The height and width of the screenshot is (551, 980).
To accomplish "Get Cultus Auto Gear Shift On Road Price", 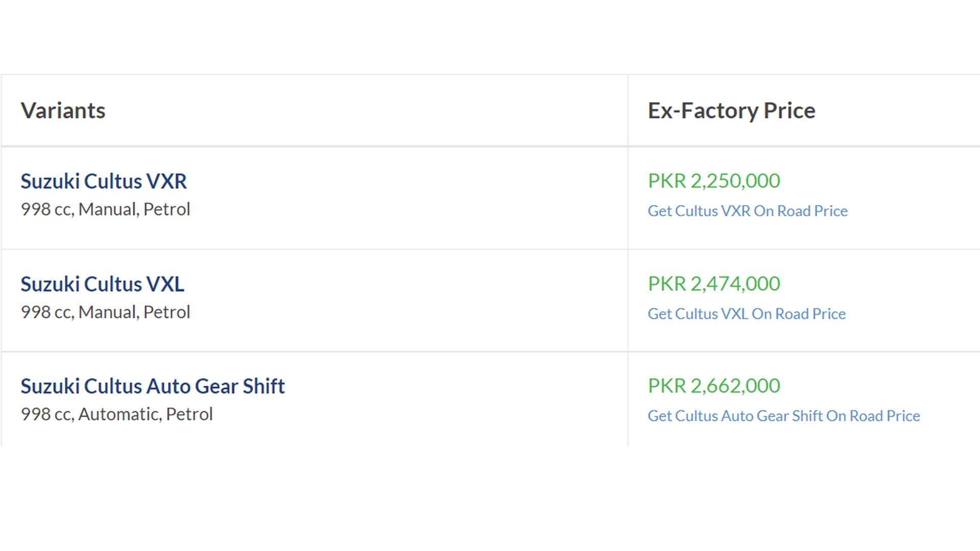I will pos(783,416).
